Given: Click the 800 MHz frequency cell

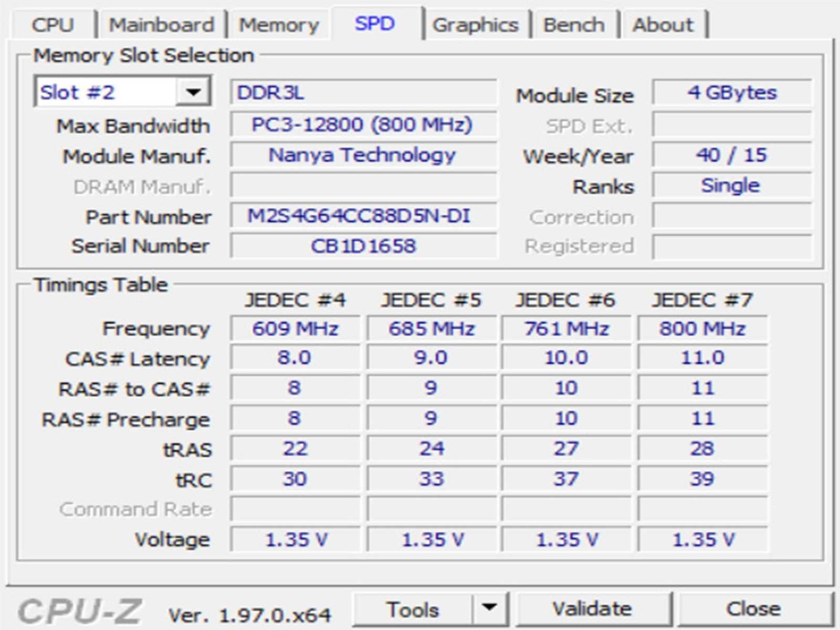Looking at the screenshot, I should (702, 329).
